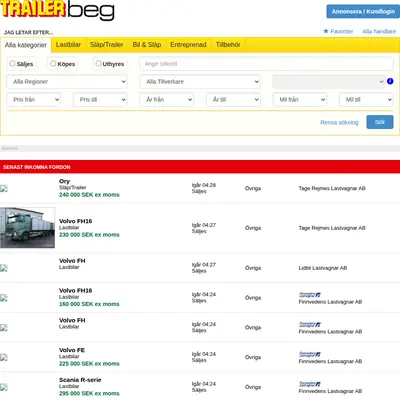Screen dimensions: 400x400
Task: Click the Sök button
Action: click(380, 122)
